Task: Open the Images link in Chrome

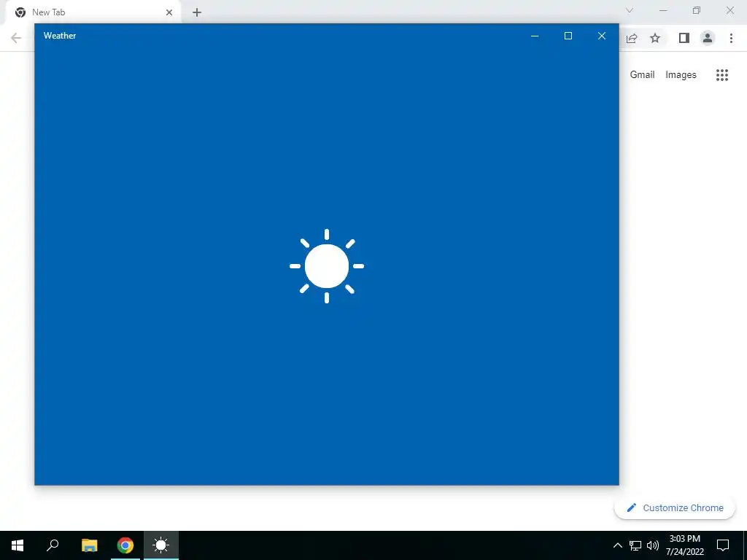Action: 681,75
